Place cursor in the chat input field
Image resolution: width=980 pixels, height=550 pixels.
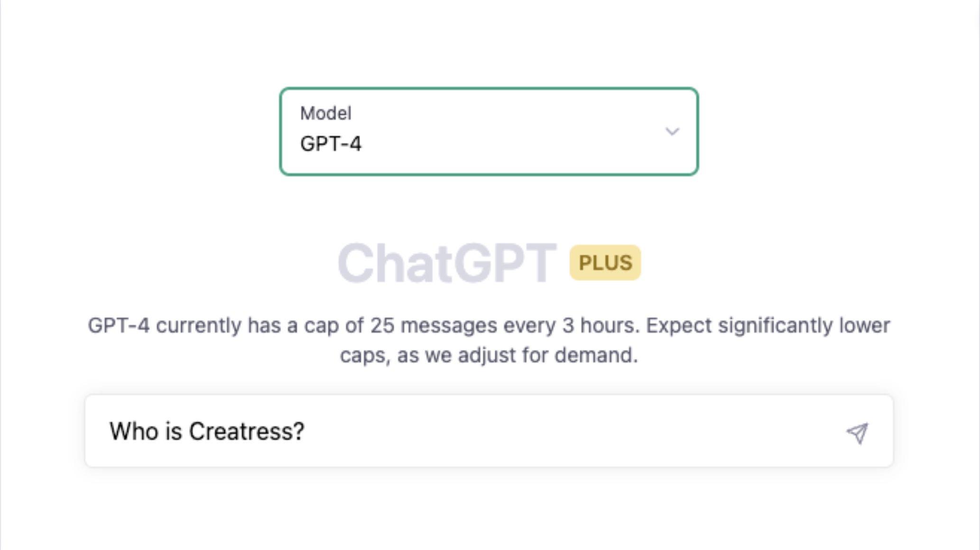[474, 431]
